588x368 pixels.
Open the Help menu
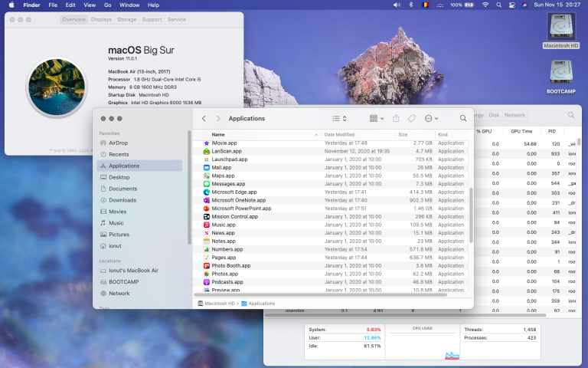[153, 5]
